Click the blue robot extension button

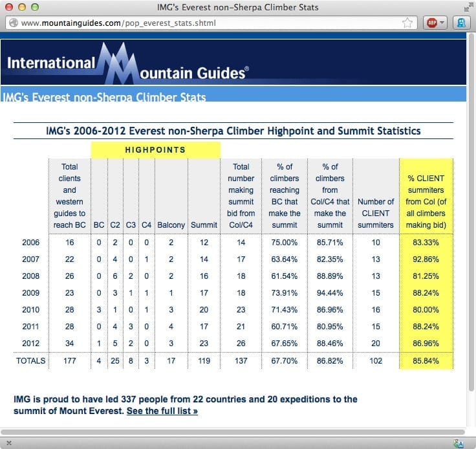click(461, 23)
